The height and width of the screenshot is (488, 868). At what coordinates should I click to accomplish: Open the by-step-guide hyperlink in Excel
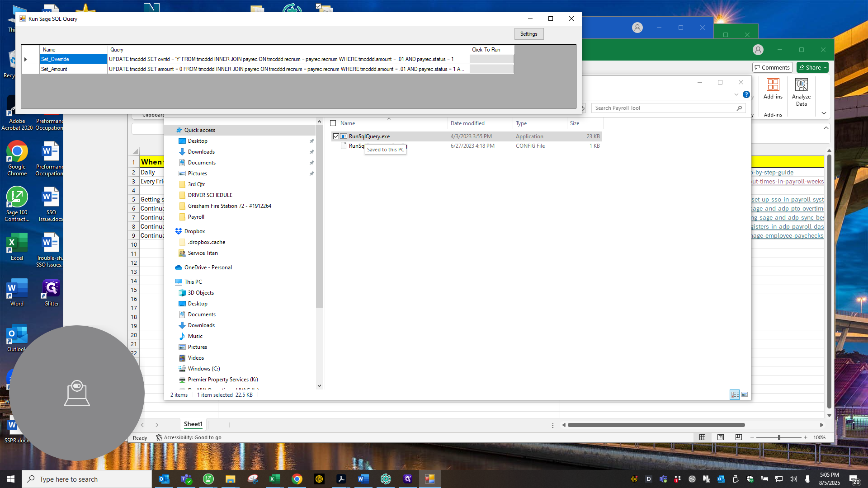tap(773, 173)
